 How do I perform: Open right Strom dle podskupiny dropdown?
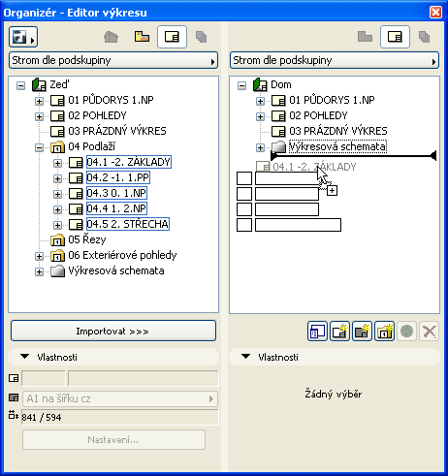(x=335, y=60)
